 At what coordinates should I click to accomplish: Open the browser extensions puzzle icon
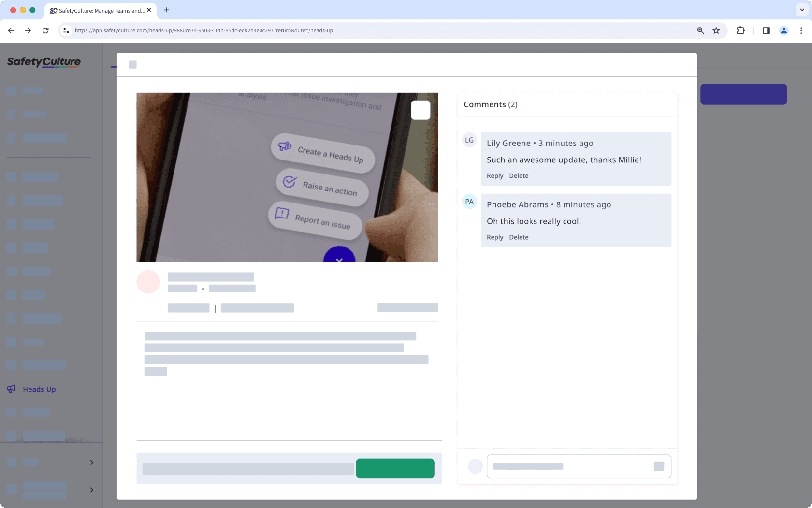point(740,30)
